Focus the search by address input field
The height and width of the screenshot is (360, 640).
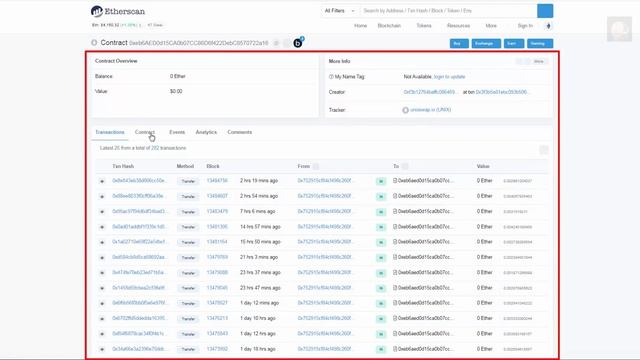click(448, 11)
